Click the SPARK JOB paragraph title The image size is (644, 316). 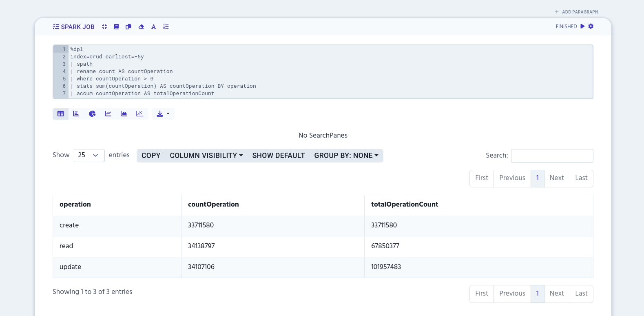[77, 27]
